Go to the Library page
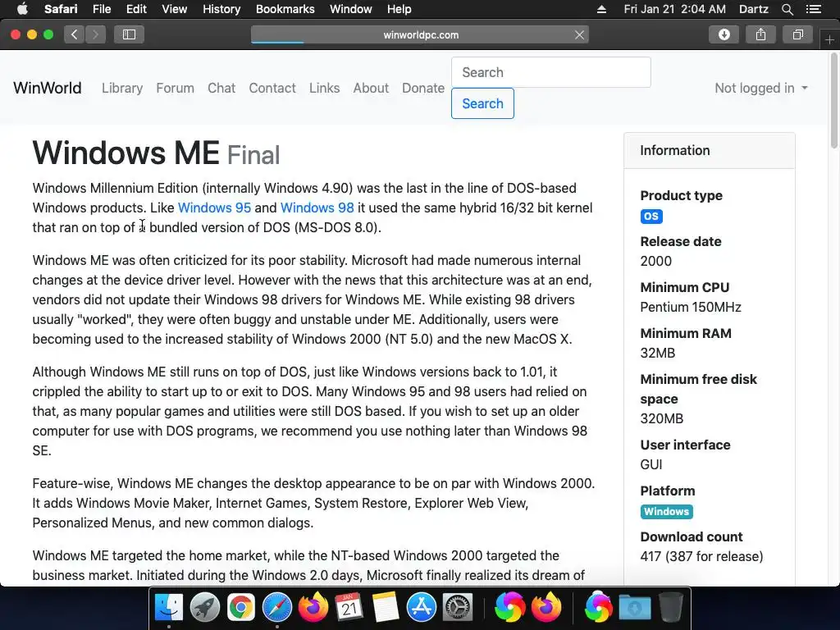840x630 pixels. pos(122,88)
